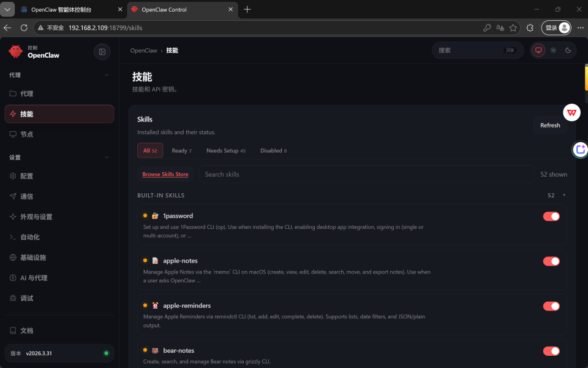Viewport: 588px width, 368px height.
Task: Bookmark the page with star icon
Action: [x=513, y=28]
